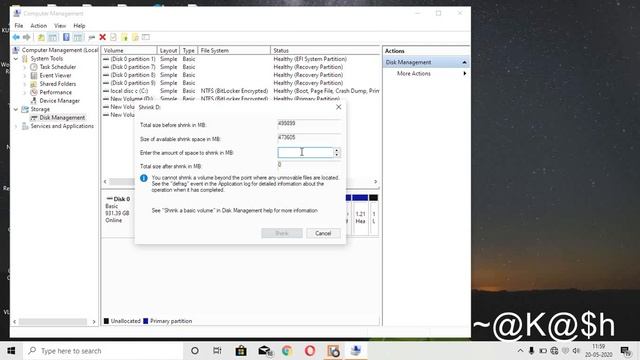Select Task Scheduler in the console tree
The width and height of the screenshot is (640, 360).
tap(58, 67)
